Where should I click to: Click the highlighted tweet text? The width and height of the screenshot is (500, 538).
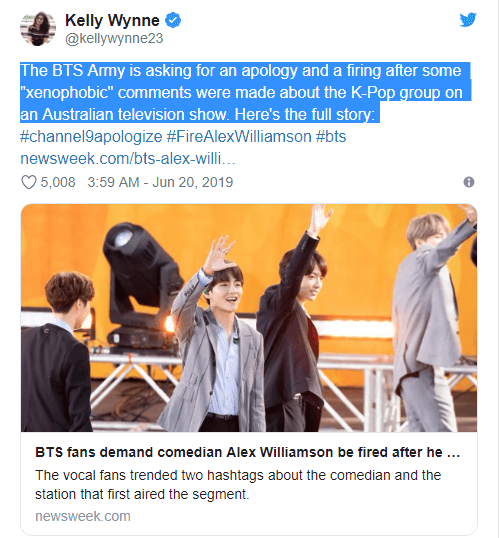[245, 93]
